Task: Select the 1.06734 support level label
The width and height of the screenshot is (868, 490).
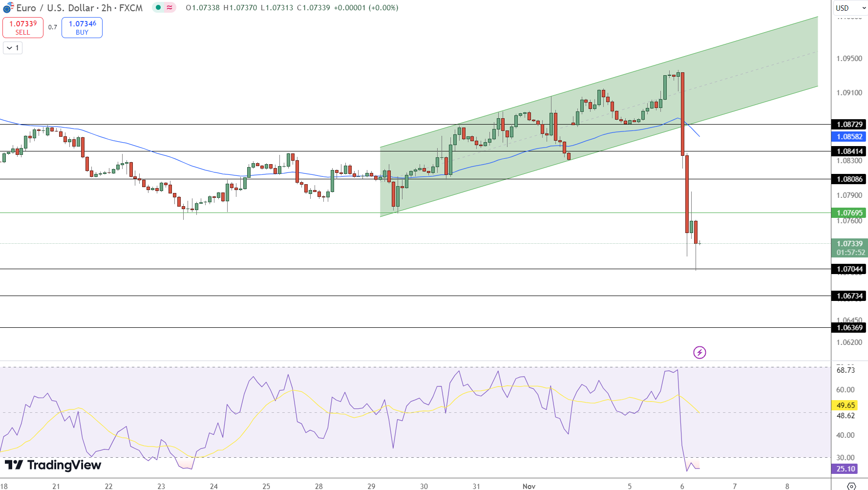Action: click(849, 296)
